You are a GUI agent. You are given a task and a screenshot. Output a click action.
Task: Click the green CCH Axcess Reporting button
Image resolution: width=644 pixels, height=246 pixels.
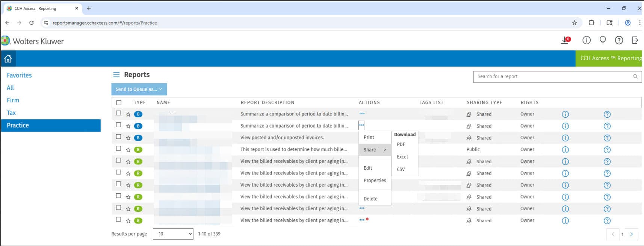(x=609, y=58)
